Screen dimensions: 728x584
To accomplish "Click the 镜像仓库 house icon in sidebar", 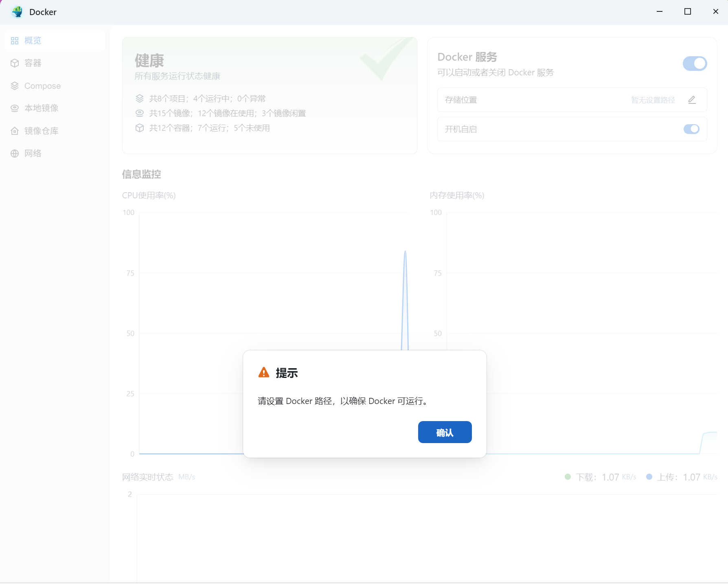I will 15,131.
